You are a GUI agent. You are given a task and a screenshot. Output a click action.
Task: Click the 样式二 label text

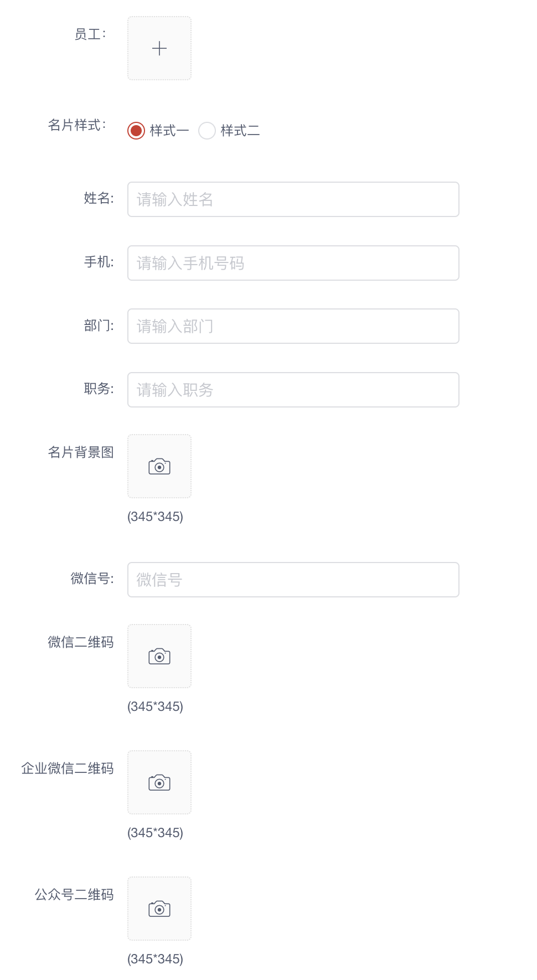240,131
